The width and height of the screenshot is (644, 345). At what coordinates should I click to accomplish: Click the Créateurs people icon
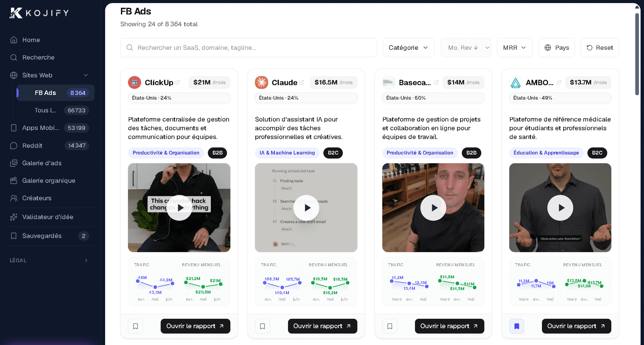[x=14, y=198]
